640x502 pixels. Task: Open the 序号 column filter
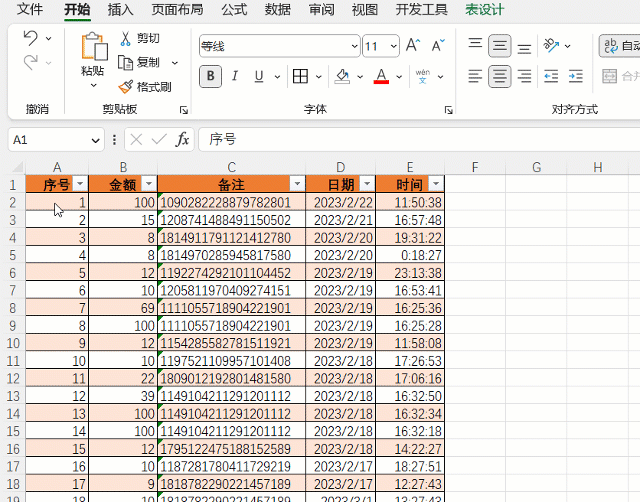(x=80, y=184)
